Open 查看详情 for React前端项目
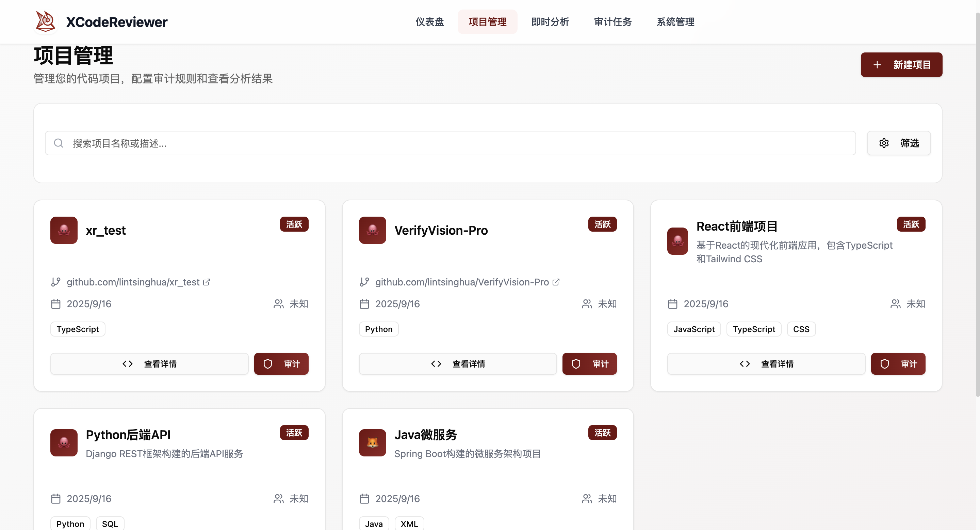Screen dimensions: 980x530 [x=766, y=364]
